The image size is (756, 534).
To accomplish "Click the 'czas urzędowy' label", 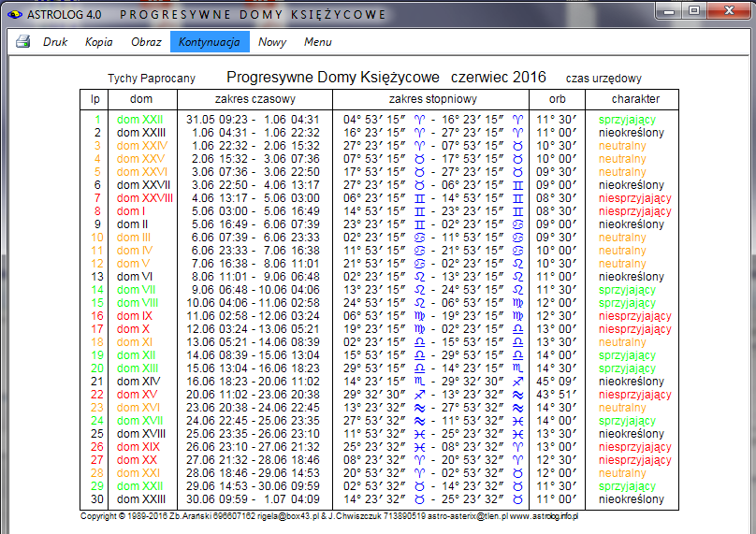I will click(x=603, y=78).
